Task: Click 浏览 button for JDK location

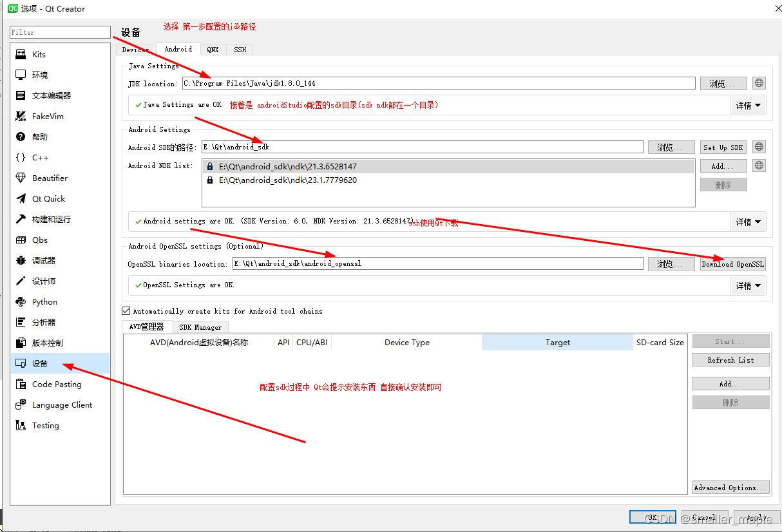Action: pyautogui.click(x=723, y=83)
